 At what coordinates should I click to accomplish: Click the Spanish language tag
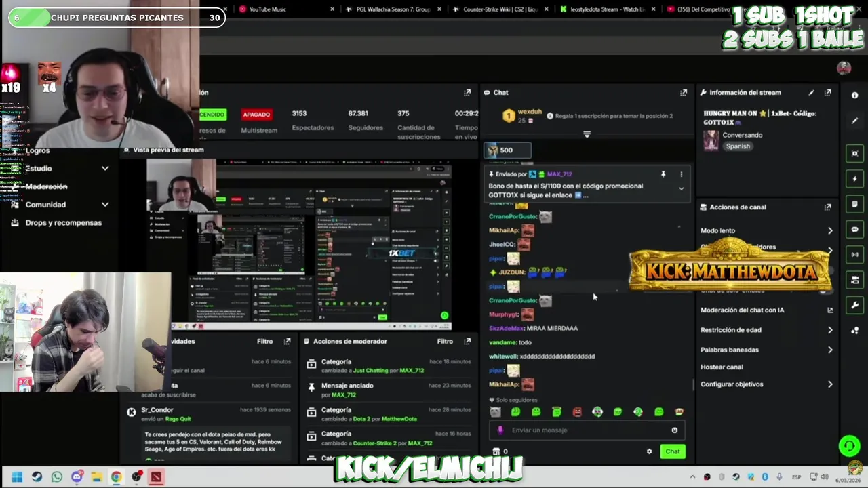coord(738,146)
